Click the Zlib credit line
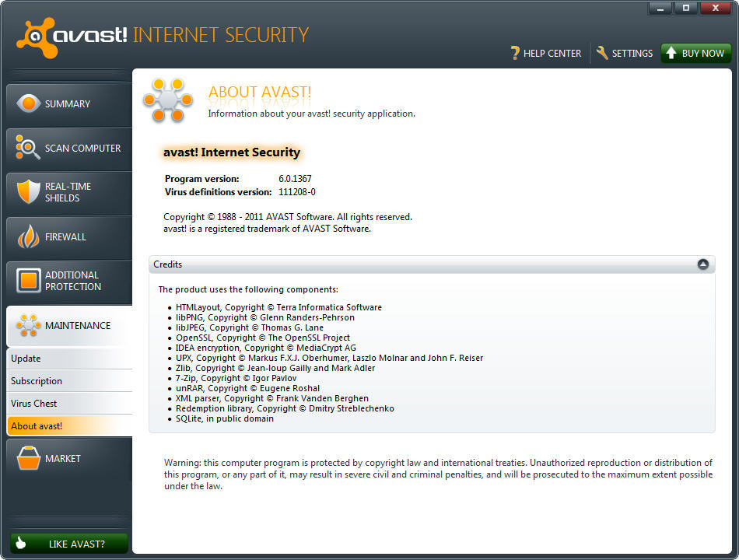Screen dimensions: 739x560 pos(275,368)
